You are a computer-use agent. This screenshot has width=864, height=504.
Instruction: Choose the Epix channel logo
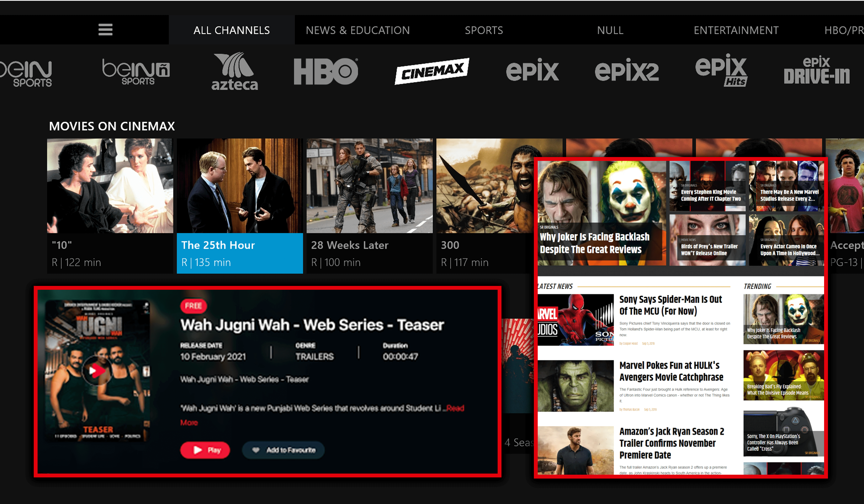[533, 70]
